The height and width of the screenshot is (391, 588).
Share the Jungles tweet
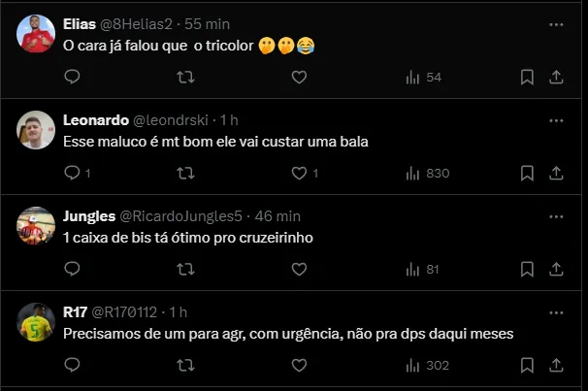(x=556, y=269)
